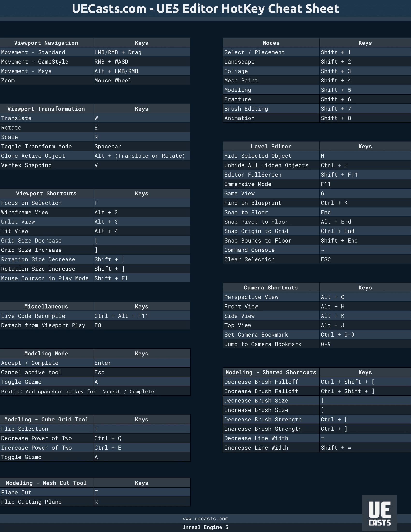Image resolution: width=411 pixels, height=532 pixels.
Task: Click the 'Ctrl + H' key cell
Action: pos(365,165)
